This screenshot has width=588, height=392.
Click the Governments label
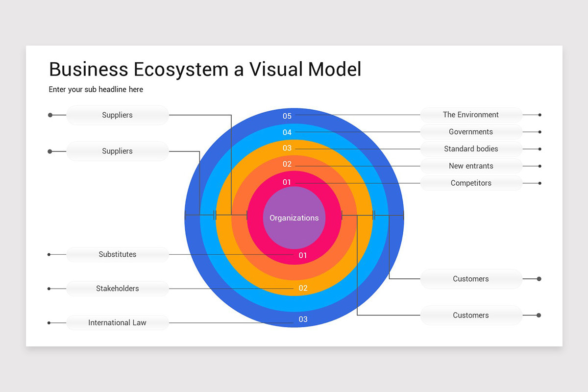point(471,131)
